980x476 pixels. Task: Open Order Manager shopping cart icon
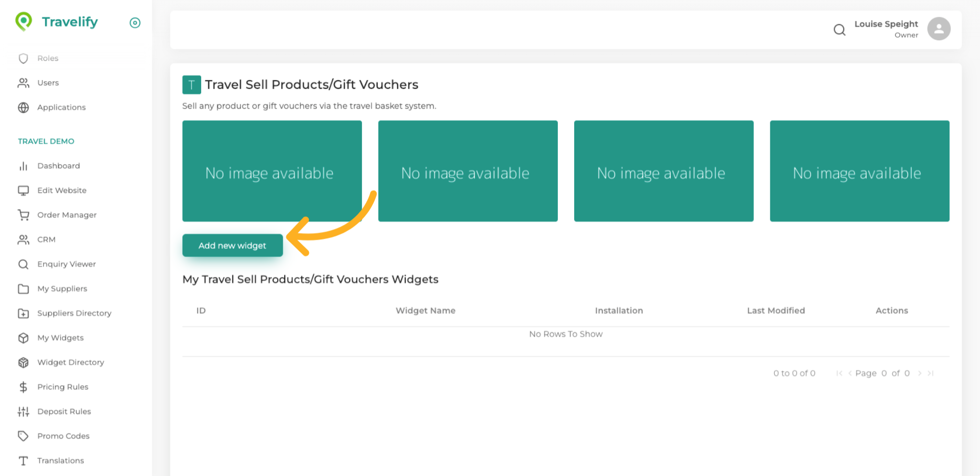[23, 215]
